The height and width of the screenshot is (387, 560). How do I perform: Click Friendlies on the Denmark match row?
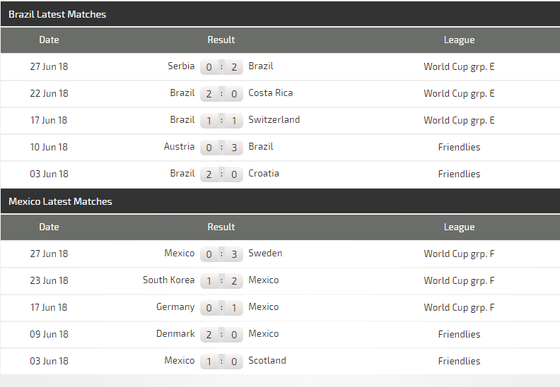point(459,334)
